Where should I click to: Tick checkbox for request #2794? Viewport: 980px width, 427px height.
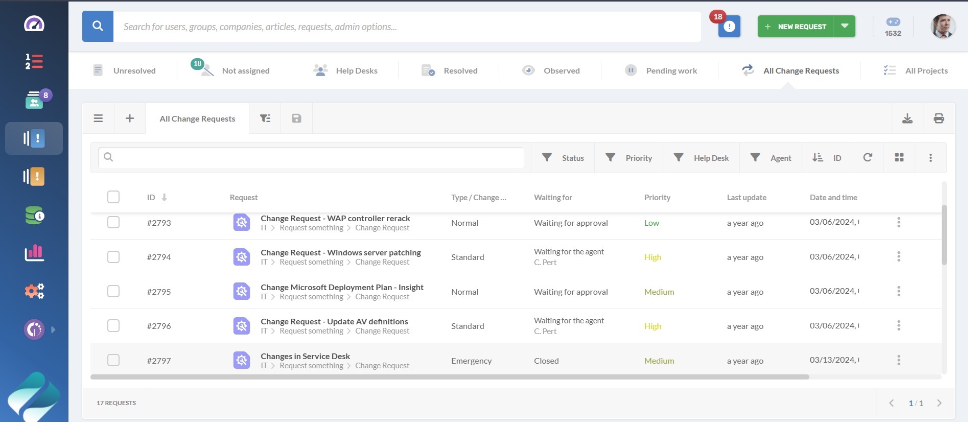[113, 256]
